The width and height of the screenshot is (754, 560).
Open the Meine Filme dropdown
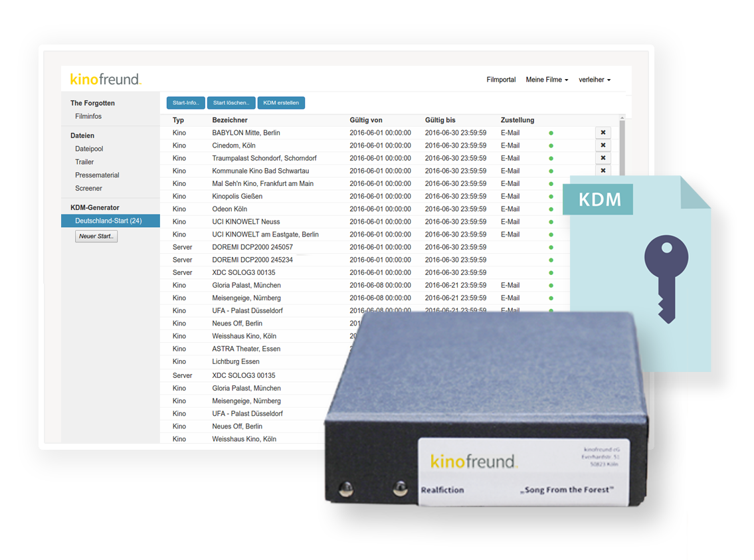[x=547, y=80]
